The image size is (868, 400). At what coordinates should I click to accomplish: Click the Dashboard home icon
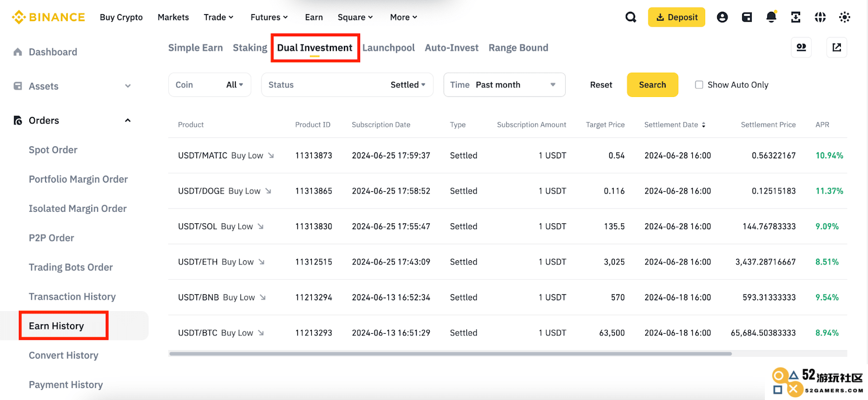18,52
